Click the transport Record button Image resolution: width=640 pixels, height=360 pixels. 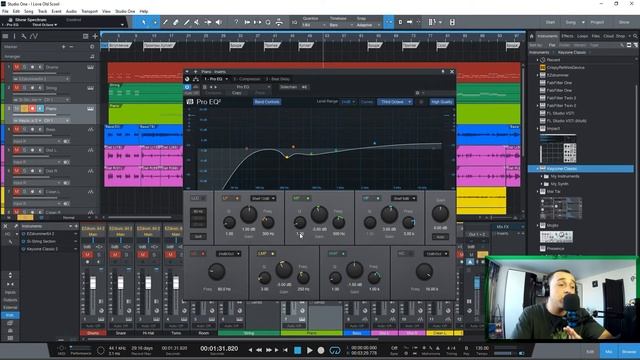(321, 350)
